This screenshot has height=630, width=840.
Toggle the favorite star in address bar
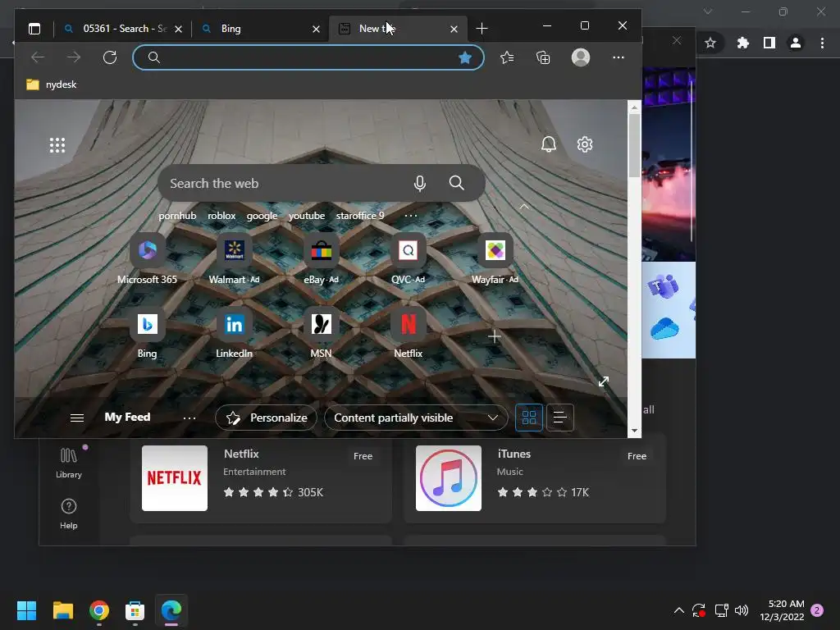tap(465, 57)
